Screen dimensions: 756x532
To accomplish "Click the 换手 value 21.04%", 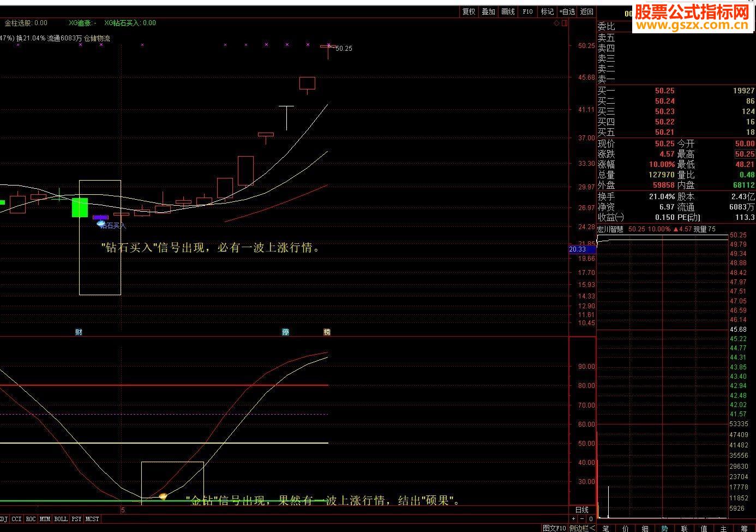I will pyautogui.click(x=662, y=196).
